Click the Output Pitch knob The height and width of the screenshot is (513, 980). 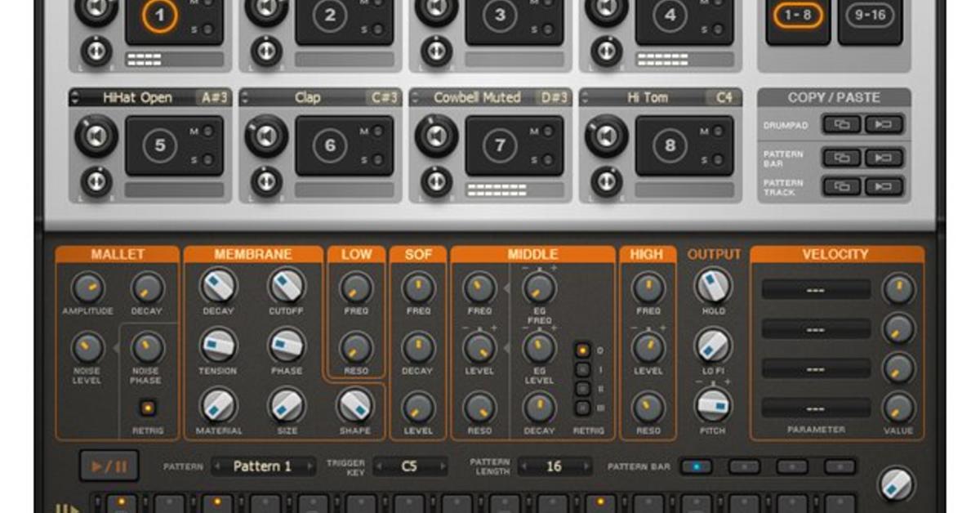712,405
